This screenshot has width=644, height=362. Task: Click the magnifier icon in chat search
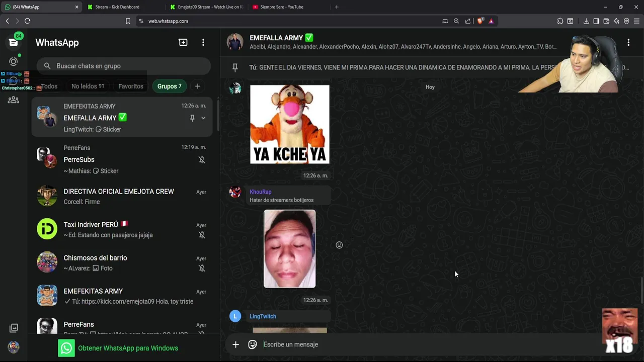pos(47,66)
